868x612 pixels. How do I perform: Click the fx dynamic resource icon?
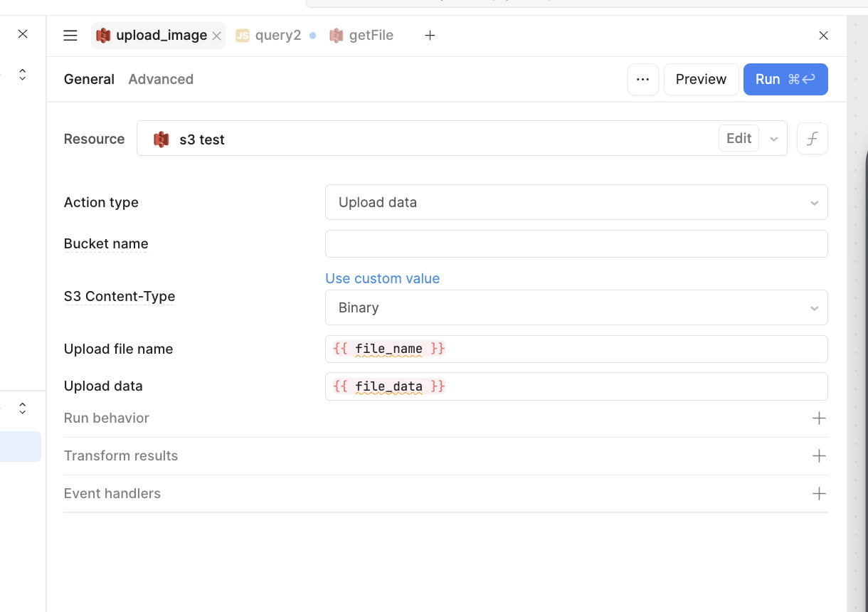tap(812, 139)
